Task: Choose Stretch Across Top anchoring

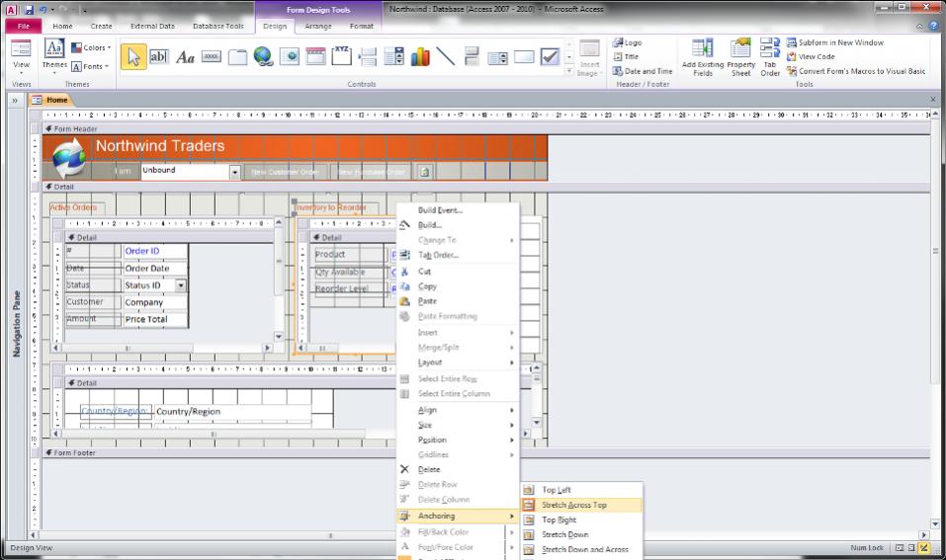Action: (574, 505)
